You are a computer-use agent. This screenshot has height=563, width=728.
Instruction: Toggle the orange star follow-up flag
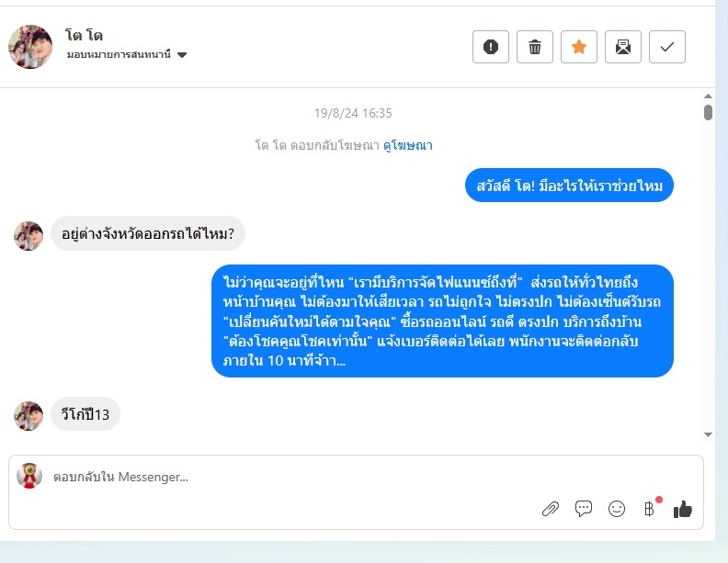tap(578, 47)
